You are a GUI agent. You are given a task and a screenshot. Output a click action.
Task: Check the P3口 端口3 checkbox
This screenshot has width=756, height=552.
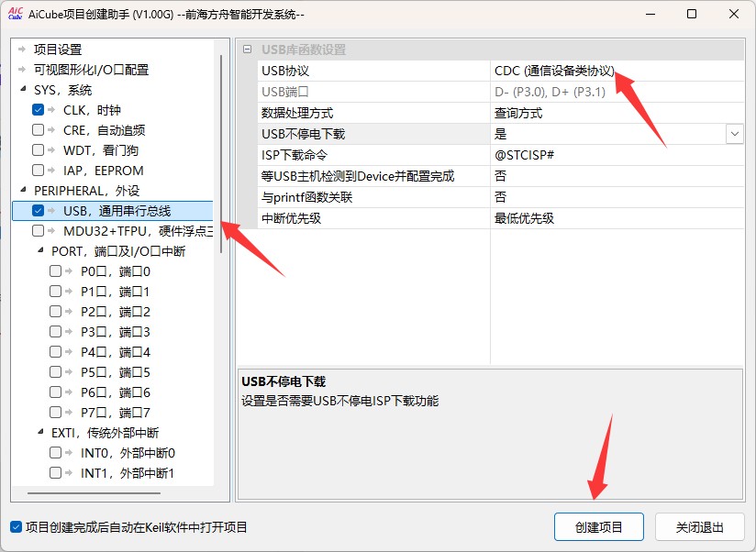pyautogui.click(x=55, y=332)
